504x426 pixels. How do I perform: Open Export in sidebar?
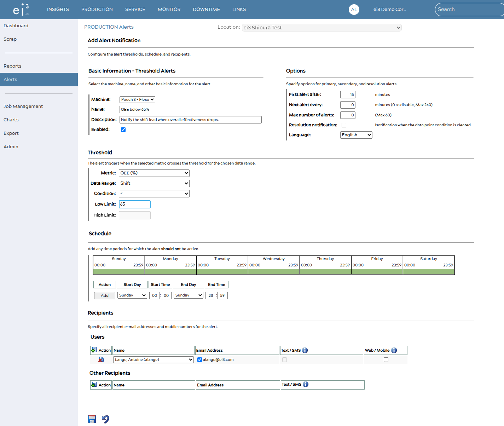[x=39, y=133]
